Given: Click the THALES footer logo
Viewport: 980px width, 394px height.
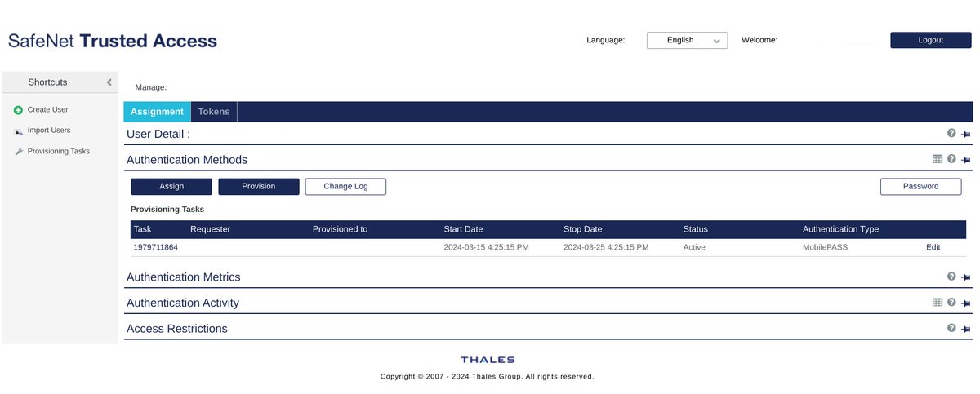Looking at the screenshot, I should click(x=488, y=360).
